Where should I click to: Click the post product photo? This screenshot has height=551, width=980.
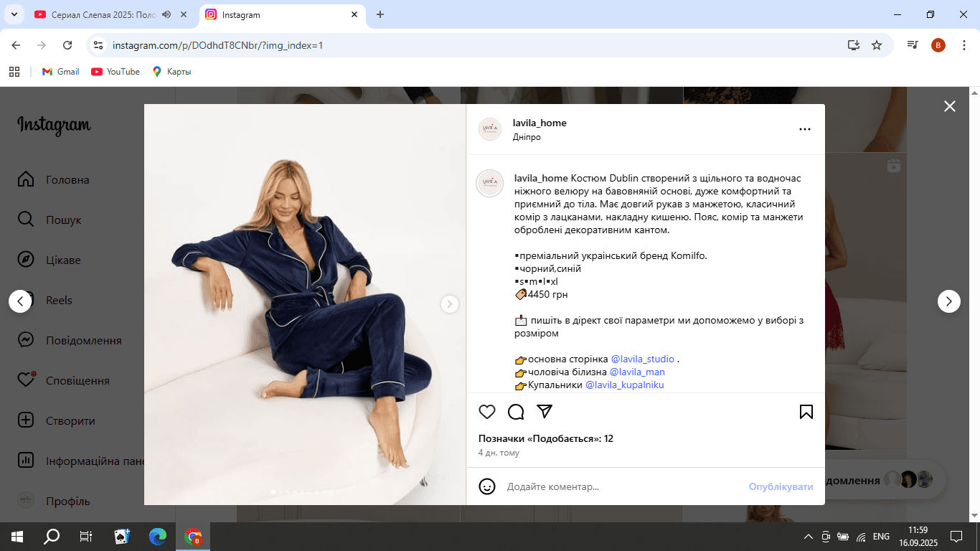[x=305, y=304]
